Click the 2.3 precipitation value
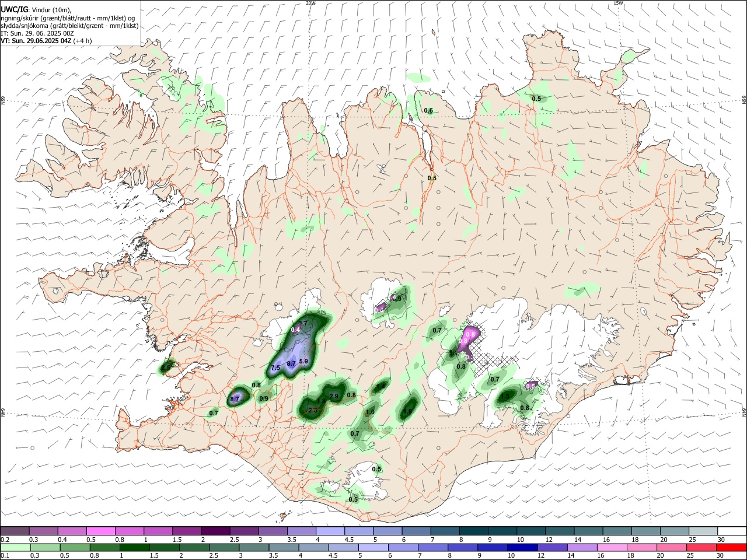The height and width of the screenshot is (560, 747). (312, 410)
